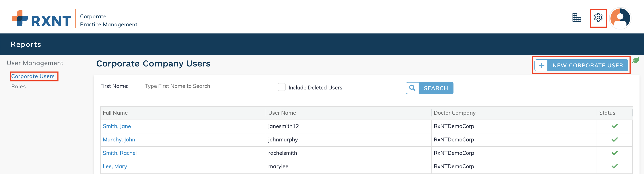Click Corporate Company Users heading
644x174 pixels.
(153, 64)
